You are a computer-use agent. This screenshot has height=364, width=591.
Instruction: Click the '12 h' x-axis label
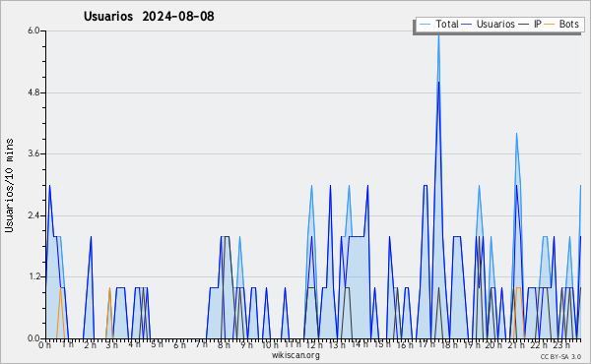click(x=314, y=344)
